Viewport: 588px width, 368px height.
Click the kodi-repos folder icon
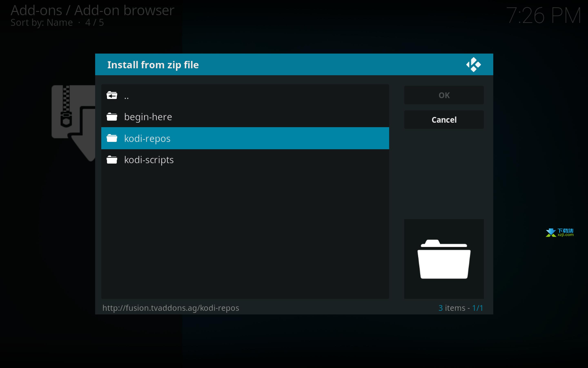pyautogui.click(x=112, y=138)
